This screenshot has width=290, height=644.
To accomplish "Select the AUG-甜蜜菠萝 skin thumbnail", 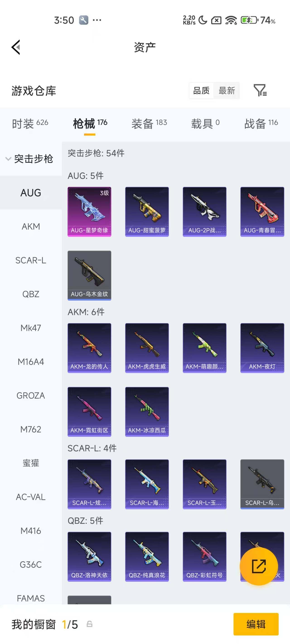I will 147,211.
